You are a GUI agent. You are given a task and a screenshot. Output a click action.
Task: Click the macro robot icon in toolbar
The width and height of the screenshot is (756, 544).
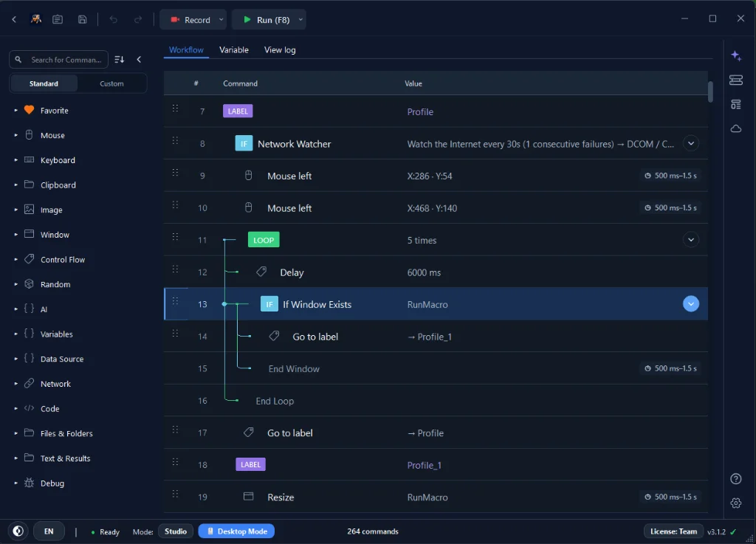coord(36,19)
